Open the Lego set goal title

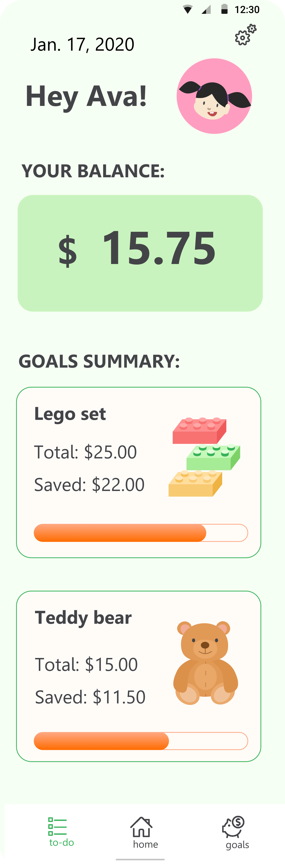click(x=70, y=414)
